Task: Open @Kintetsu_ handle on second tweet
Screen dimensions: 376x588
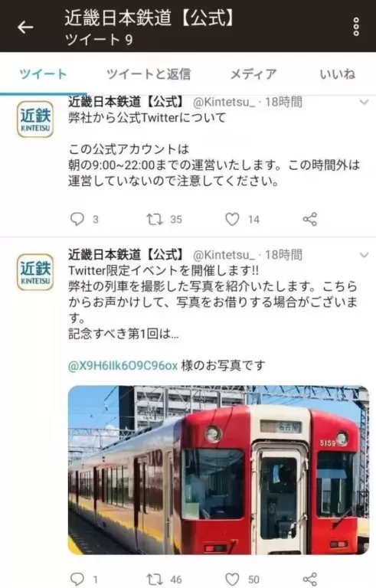Action: tap(224, 255)
